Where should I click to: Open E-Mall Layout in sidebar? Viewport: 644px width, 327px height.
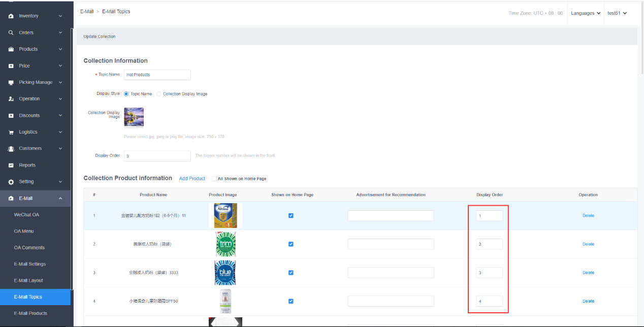28,280
